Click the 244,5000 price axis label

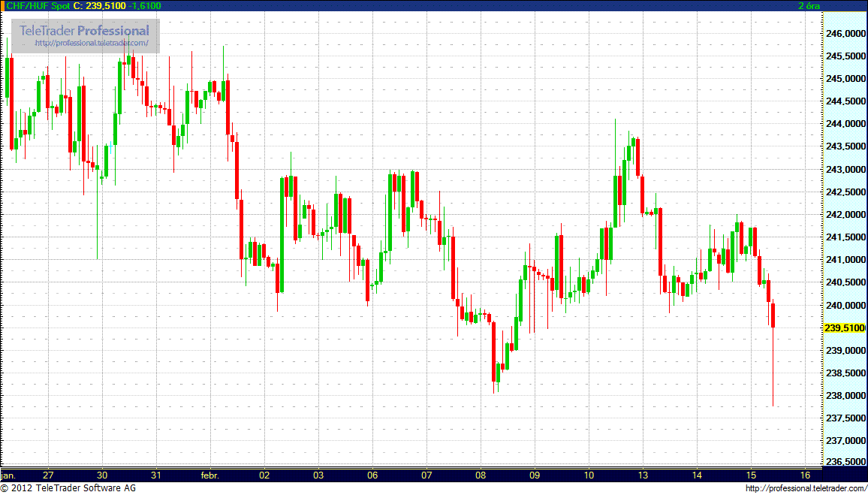(x=845, y=102)
